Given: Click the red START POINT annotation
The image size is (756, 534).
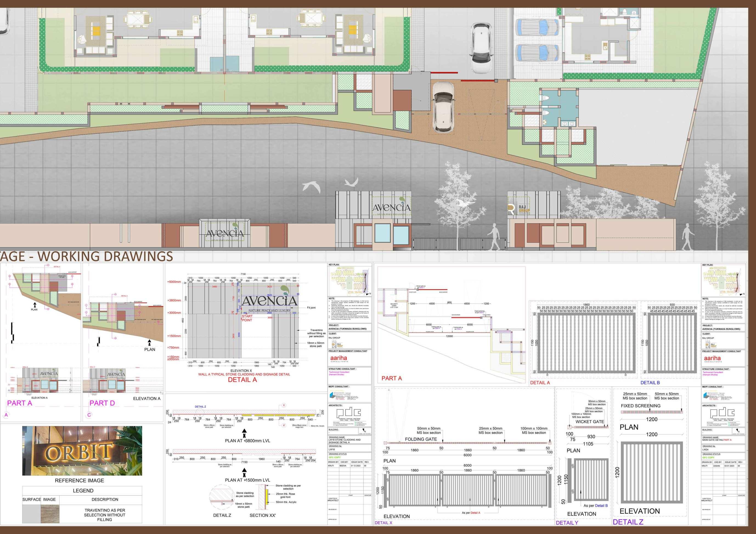Looking at the screenshot, I should 247,318.
